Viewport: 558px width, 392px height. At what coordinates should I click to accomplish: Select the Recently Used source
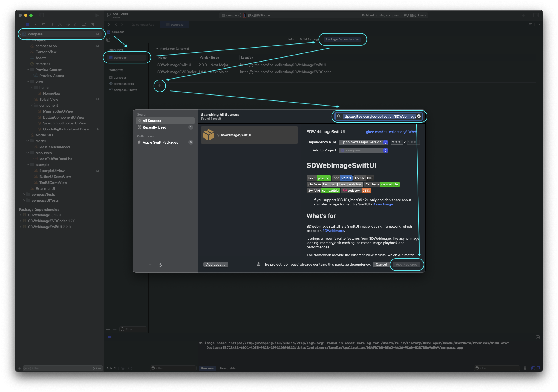pos(165,127)
